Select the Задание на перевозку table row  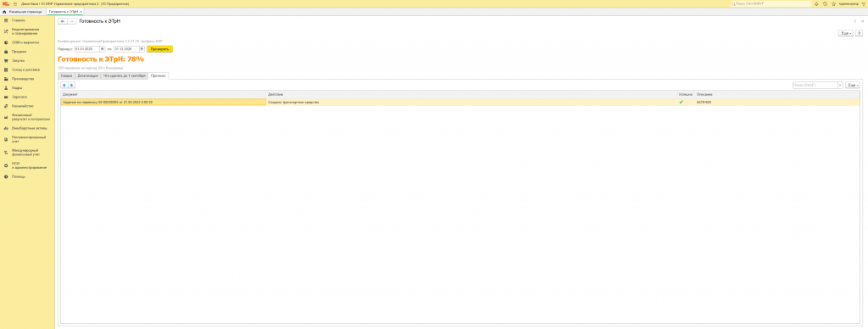(460, 103)
